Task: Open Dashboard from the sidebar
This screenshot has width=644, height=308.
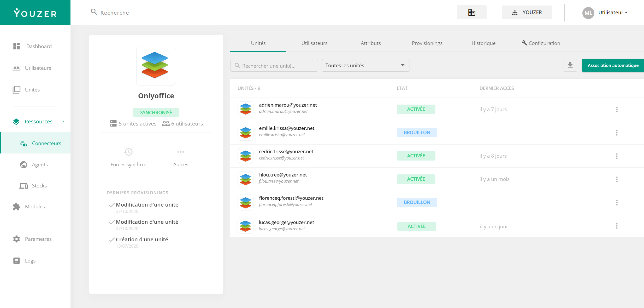Action: (x=39, y=46)
